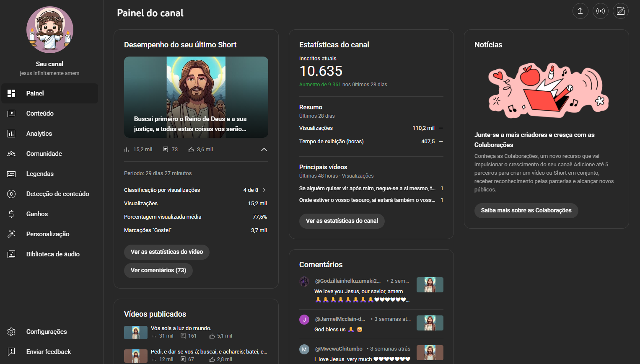Click Ver as estatísticas do vídeo

166,252
